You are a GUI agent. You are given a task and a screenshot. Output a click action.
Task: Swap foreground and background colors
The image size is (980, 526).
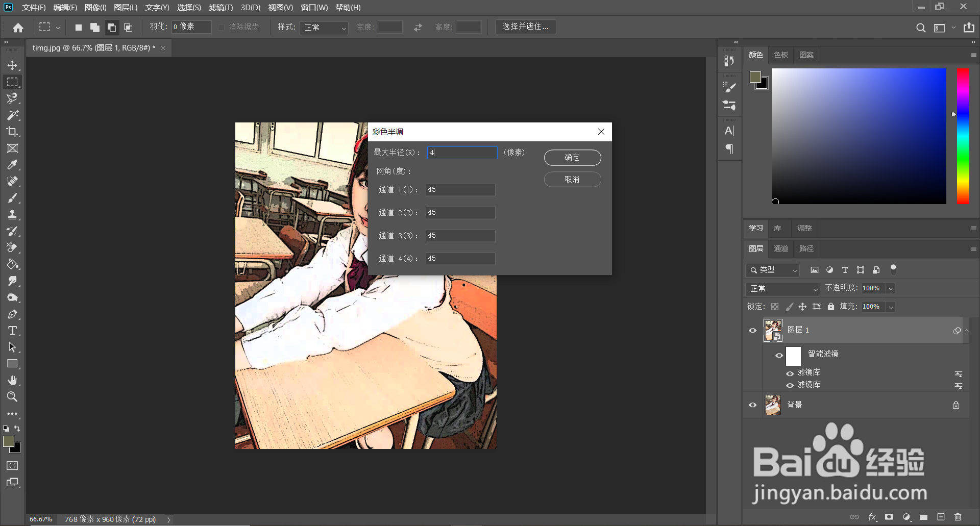click(x=17, y=429)
